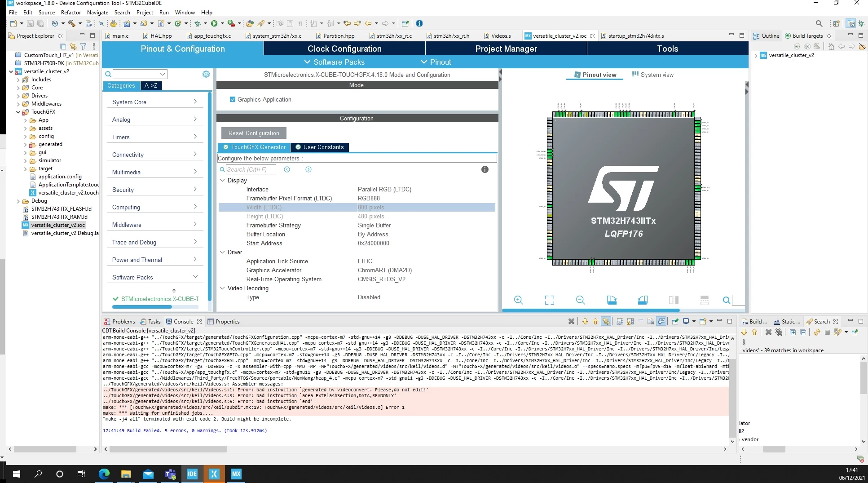Open Microsoft Edge from the taskbar
The width and height of the screenshot is (868, 483).
coord(104,474)
